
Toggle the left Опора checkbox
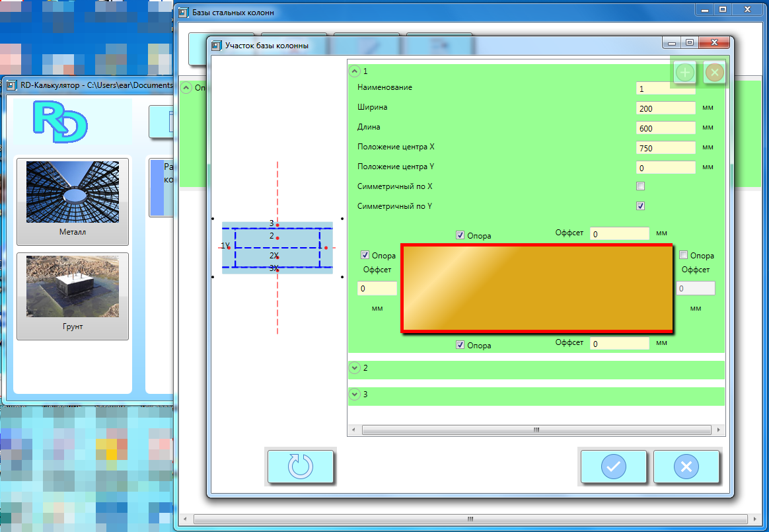point(365,254)
